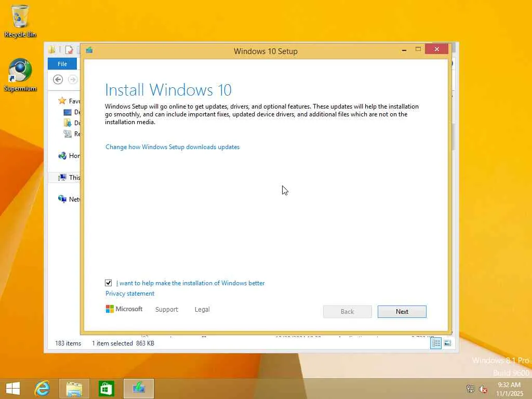Select Homegroup in Explorer navigation pane
532x399 pixels.
pos(69,156)
